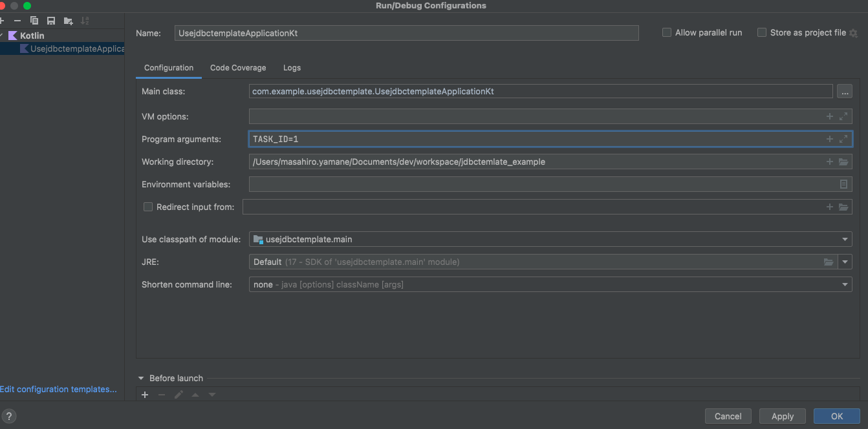
Task: Browse for a different main class
Action: (845, 91)
